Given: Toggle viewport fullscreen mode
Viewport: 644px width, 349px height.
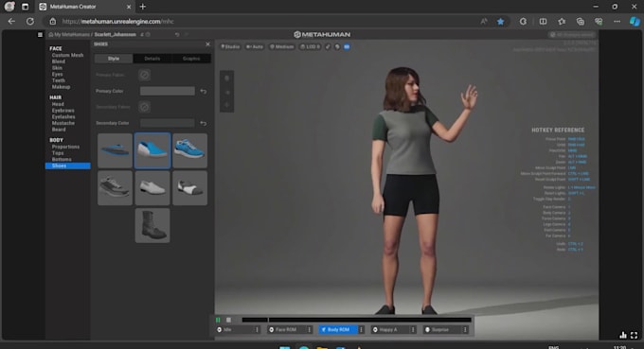Looking at the screenshot, I should pos(635,335).
